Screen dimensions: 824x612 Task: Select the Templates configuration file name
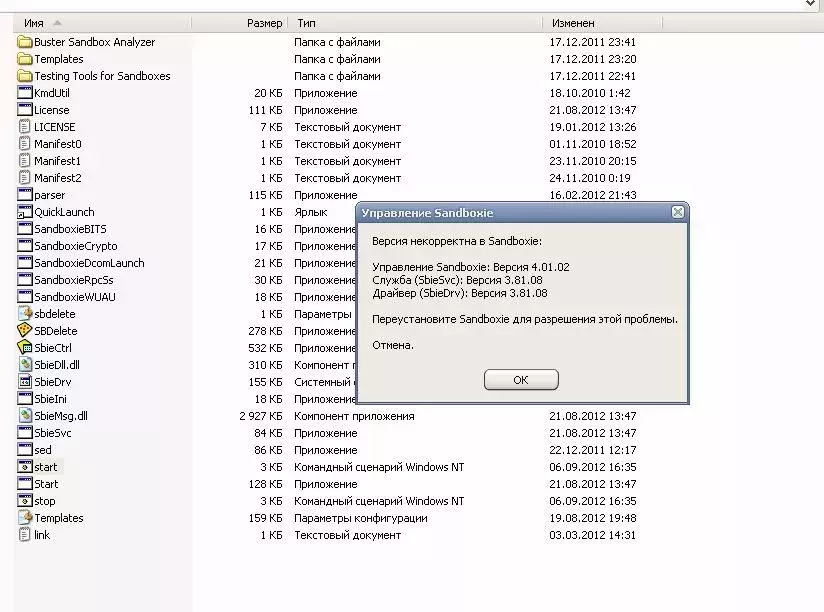[x=59, y=518]
